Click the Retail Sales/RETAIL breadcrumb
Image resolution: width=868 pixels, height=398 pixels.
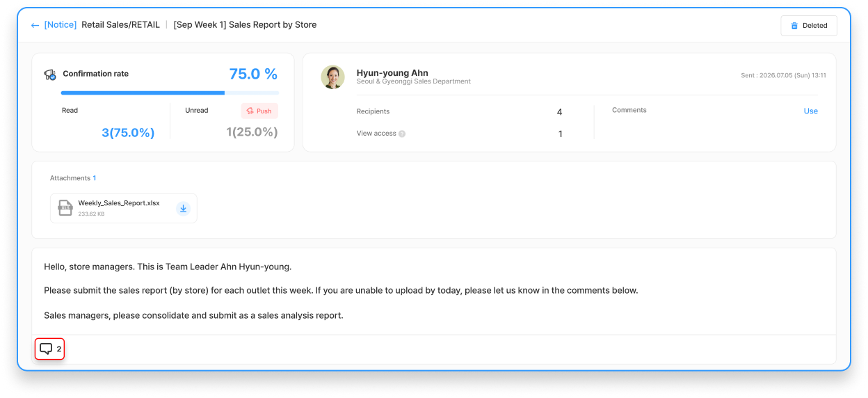120,25
